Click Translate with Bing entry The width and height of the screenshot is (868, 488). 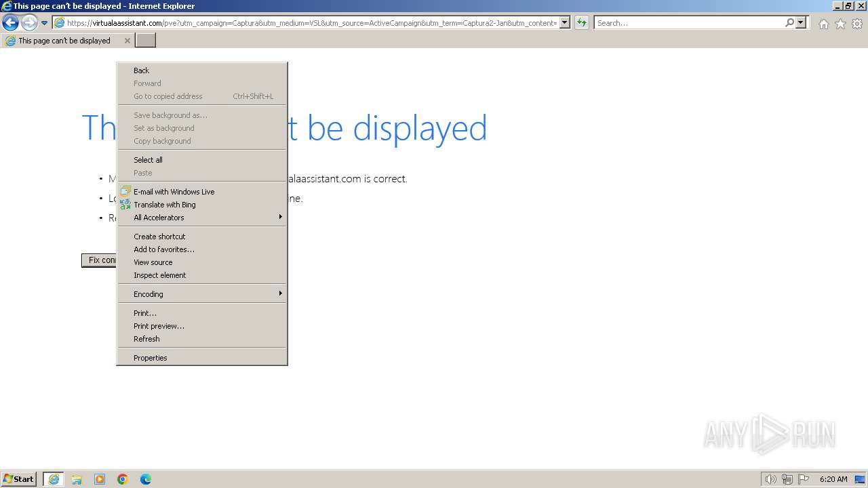[x=202, y=205]
